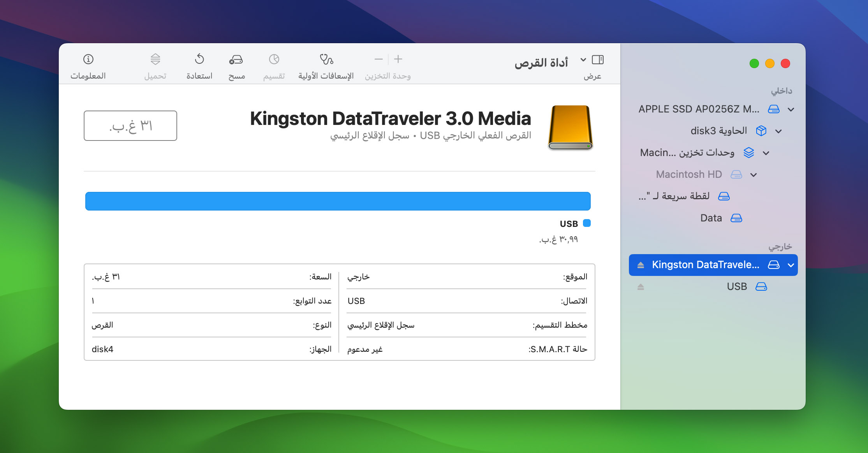The width and height of the screenshot is (868, 453).
Task: Click the غير مدعوم S.M.A.R.T value
Action: [365, 349]
